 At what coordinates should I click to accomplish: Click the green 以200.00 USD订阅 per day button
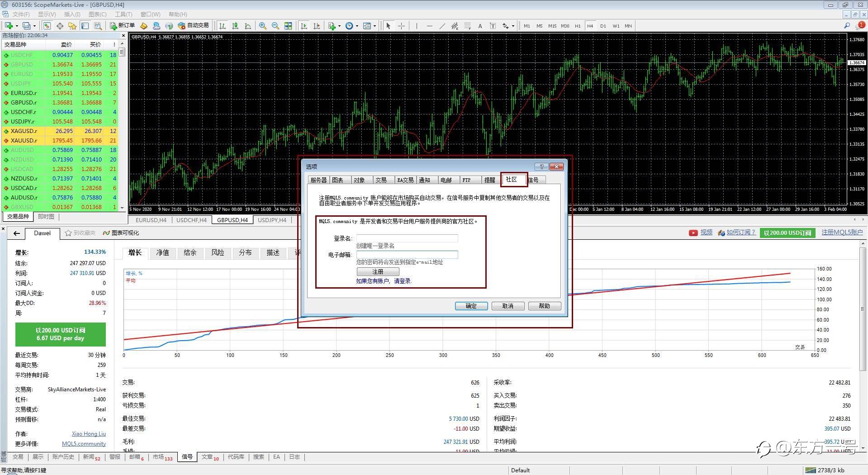[x=61, y=334]
